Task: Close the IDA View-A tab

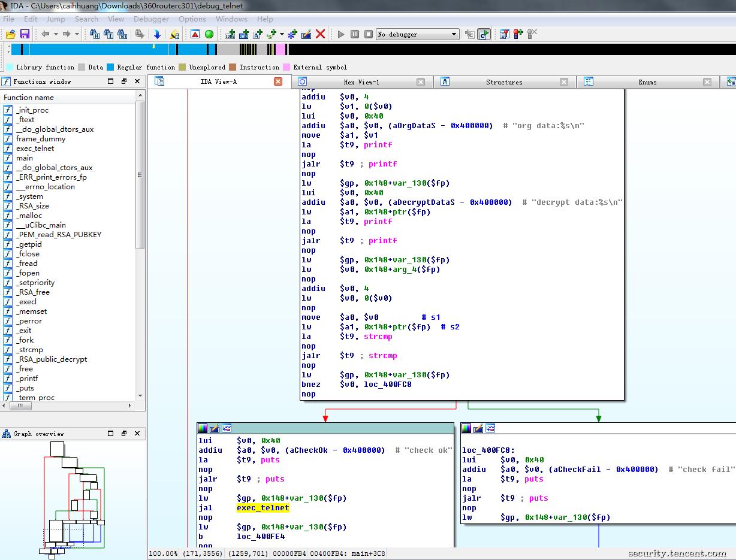Action: tap(278, 81)
